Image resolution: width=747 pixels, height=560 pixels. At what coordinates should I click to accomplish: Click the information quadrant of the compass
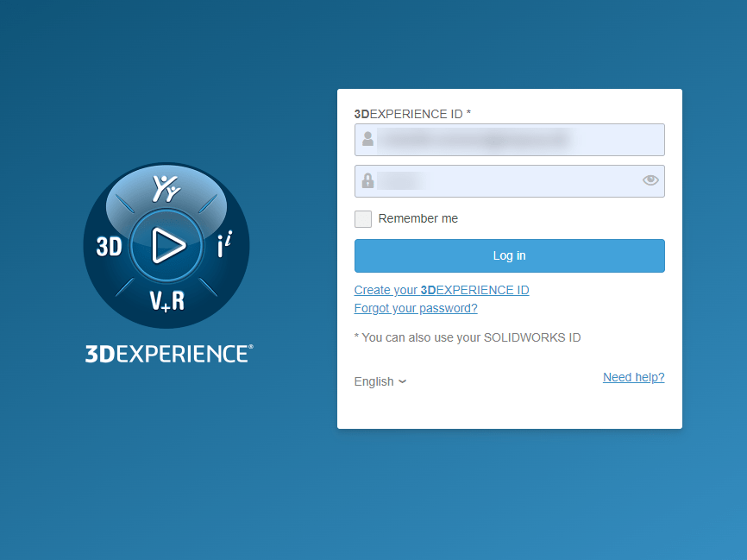point(224,244)
